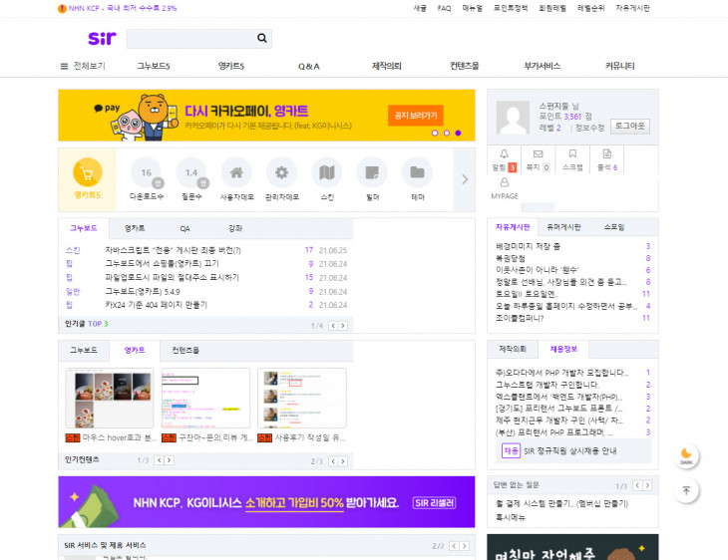The width and height of the screenshot is (728, 560).
Task: Open the 테마 folder icon
Action: tap(417, 172)
